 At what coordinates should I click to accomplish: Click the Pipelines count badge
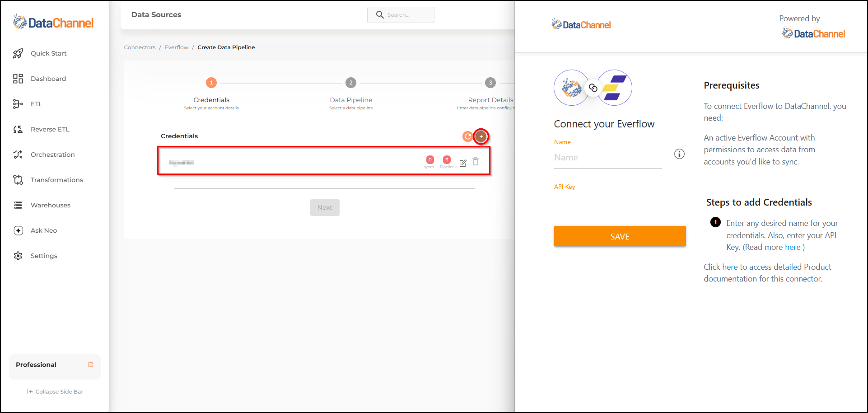(447, 160)
